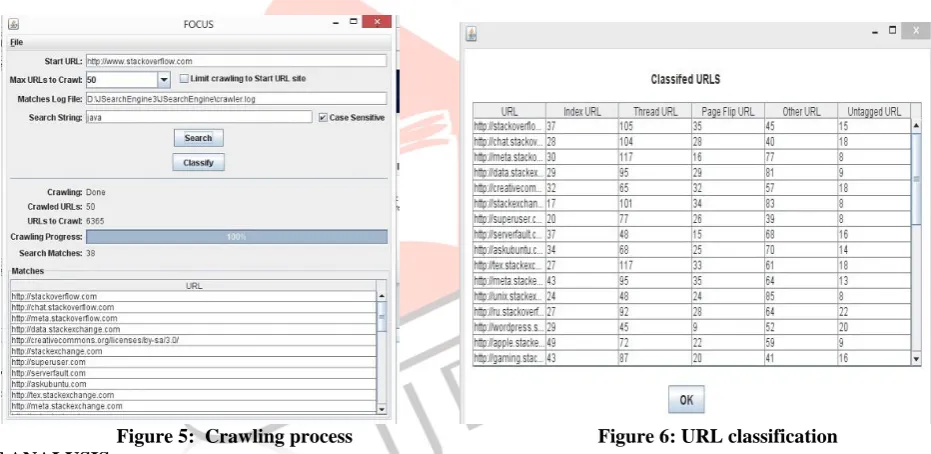
Task: Close the Classified URLs window
Action: click(x=916, y=31)
